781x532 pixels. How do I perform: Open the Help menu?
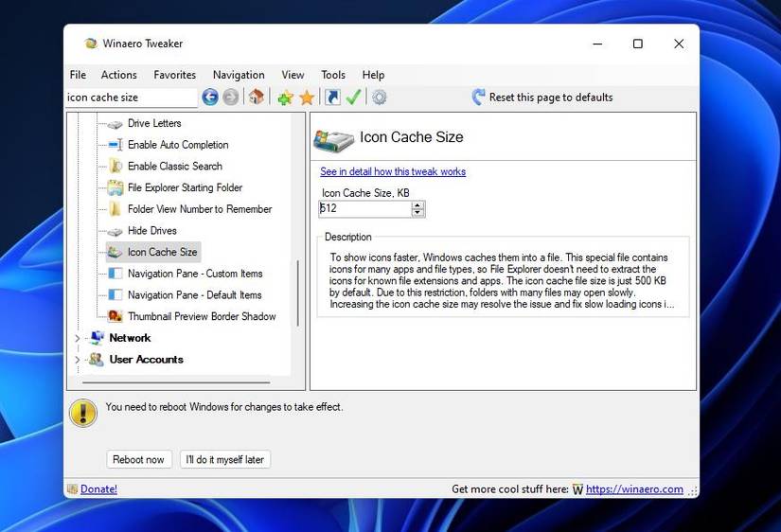[x=373, y=75]
